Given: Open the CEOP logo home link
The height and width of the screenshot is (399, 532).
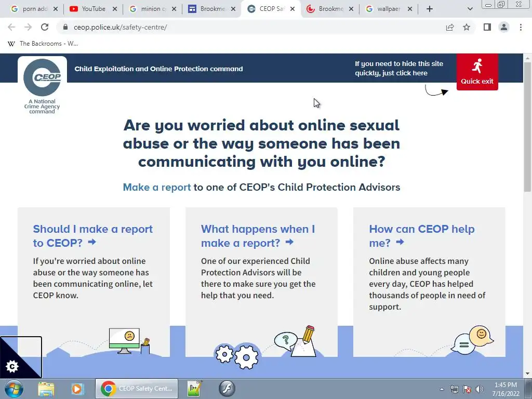Looking at the screenshot, I should pyautogui.click(x=42, y=86).
